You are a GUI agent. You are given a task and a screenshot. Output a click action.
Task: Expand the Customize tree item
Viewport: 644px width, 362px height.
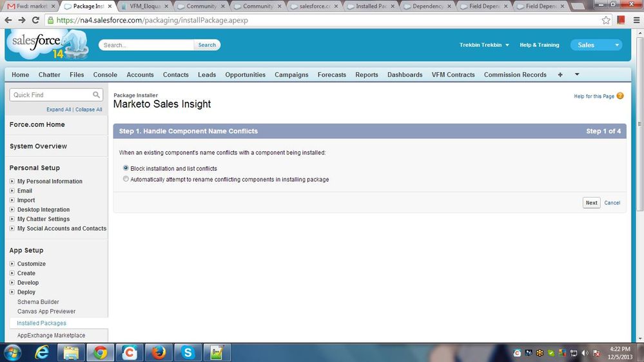click(x=12, y=263)
